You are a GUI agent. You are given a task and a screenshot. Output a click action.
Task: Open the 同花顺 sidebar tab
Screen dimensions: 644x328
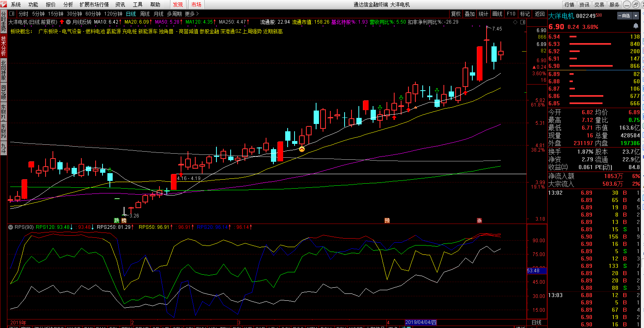click(3, 92)
